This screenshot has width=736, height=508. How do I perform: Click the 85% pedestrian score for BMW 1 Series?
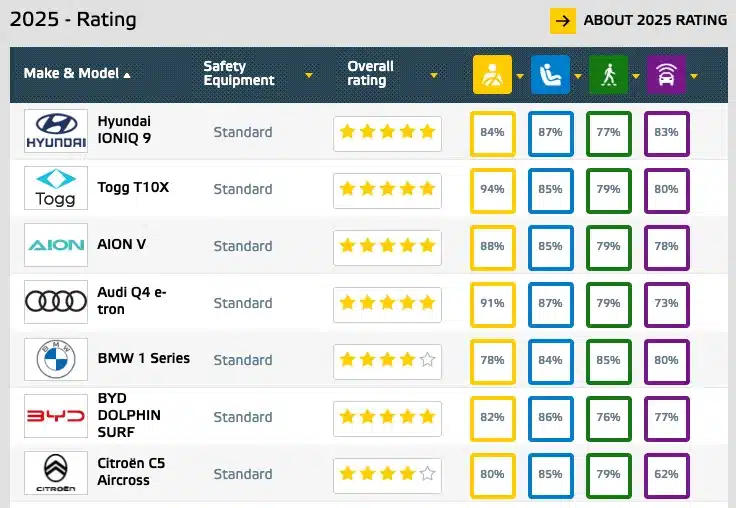tap(609, 362)
